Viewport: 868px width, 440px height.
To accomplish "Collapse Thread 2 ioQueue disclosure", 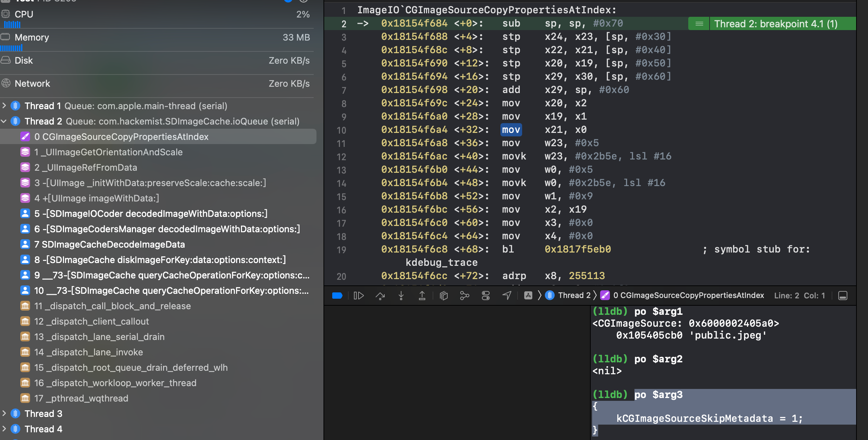I will 4,121.
